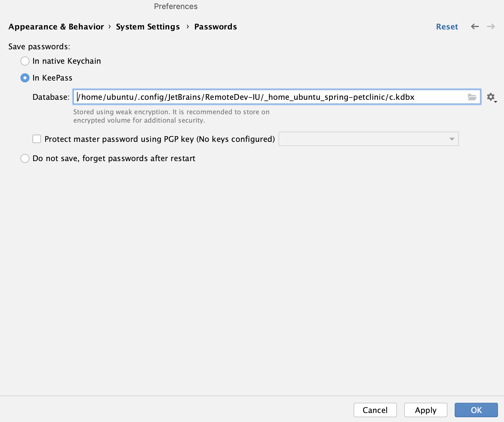This screenshot has width=504, height=422.
Task: Click the gear icon next to Database field
Action: click(491, 97)
